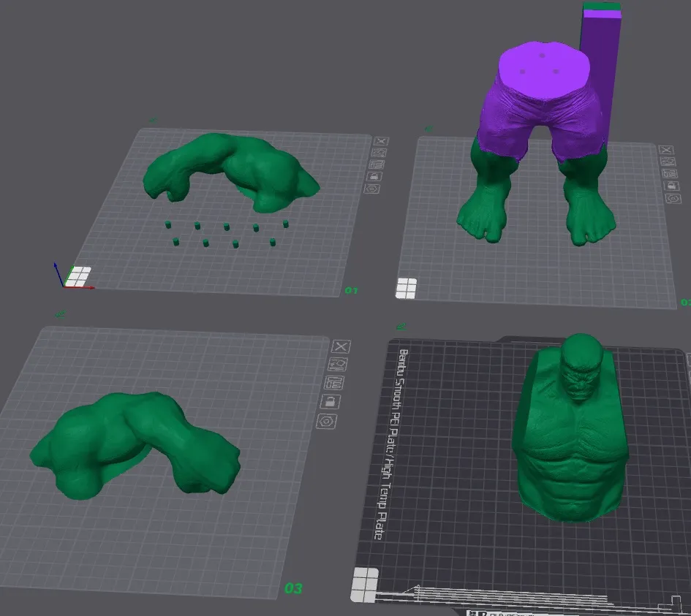This screenshot has width=691, height=616.
Task: Open the arrange-objects icon on plate 03
Action: (x=335, y=381)
